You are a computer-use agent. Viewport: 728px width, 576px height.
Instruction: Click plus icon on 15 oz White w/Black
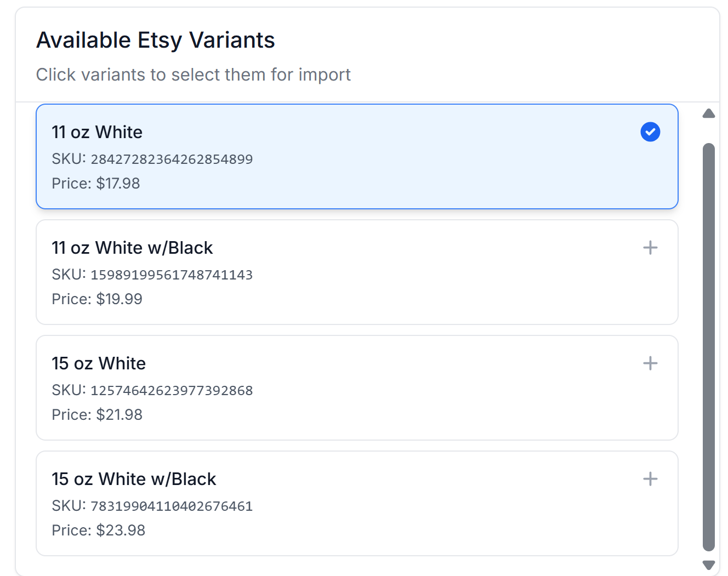(x=650, y=479)
